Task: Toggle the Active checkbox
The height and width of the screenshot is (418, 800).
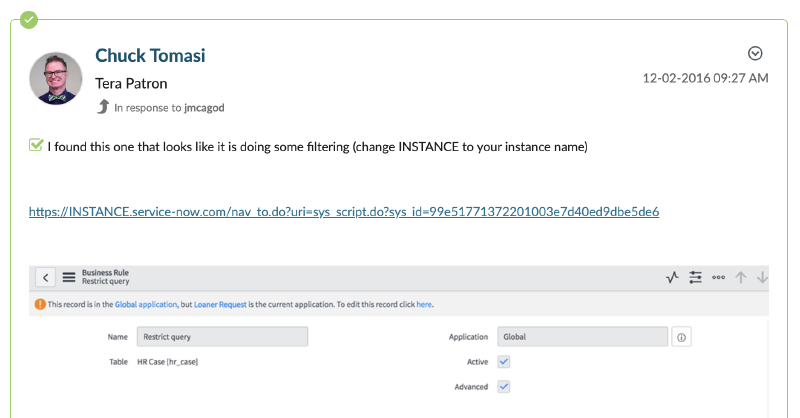Action: [504, 362]
